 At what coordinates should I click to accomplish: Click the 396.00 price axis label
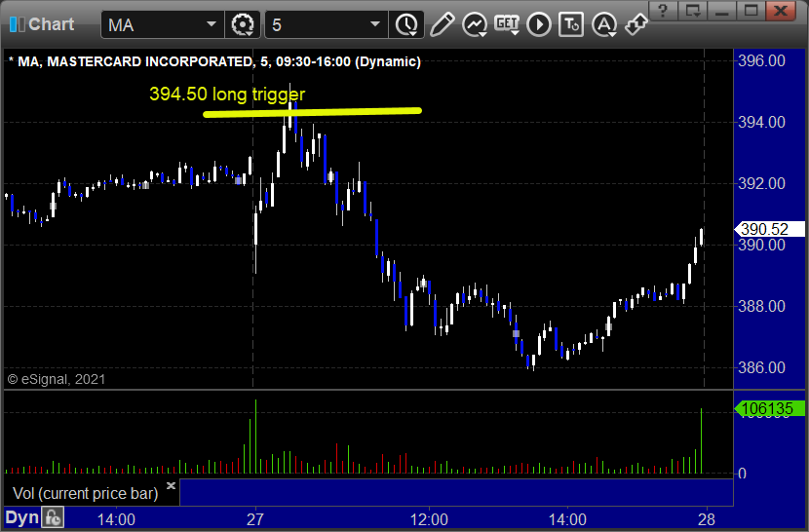click(x=761, y=60)
